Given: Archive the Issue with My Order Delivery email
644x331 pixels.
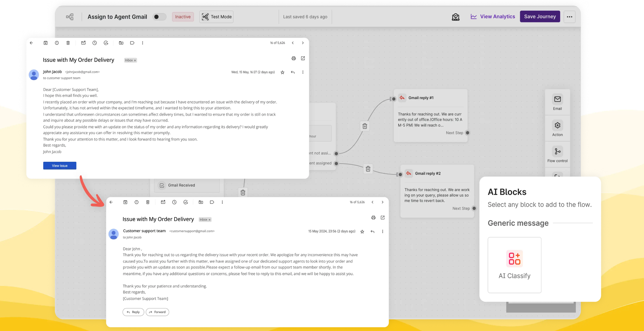Looking at the screenshot, I should point(45,43).
